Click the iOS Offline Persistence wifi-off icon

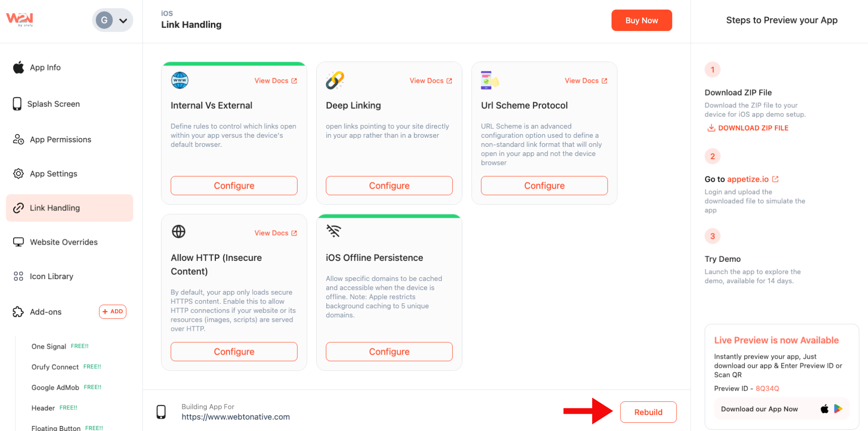coord(334,231)
